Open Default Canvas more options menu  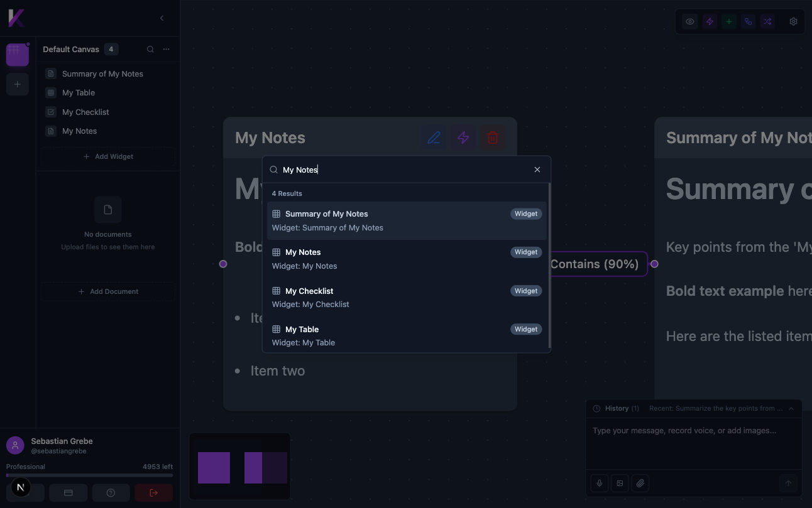tap(165, 49)
